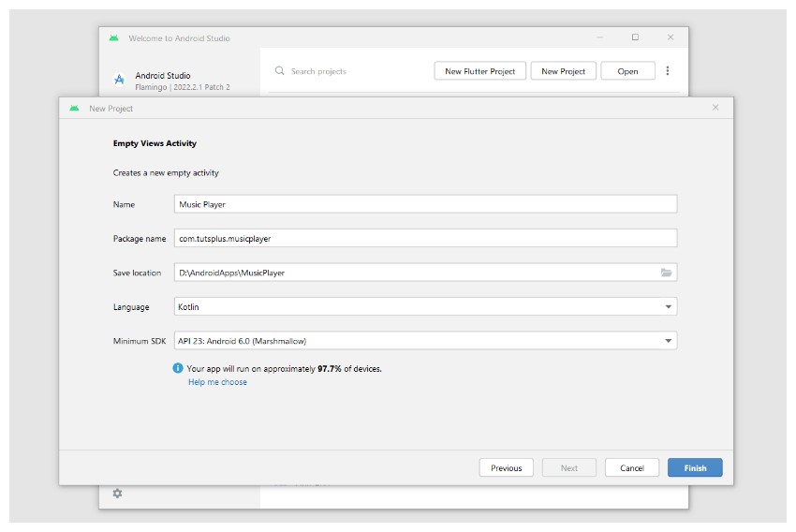This screenshot has height=532, width=796.
Task: Click the New Flutter Project button
Action: (479, 71)
